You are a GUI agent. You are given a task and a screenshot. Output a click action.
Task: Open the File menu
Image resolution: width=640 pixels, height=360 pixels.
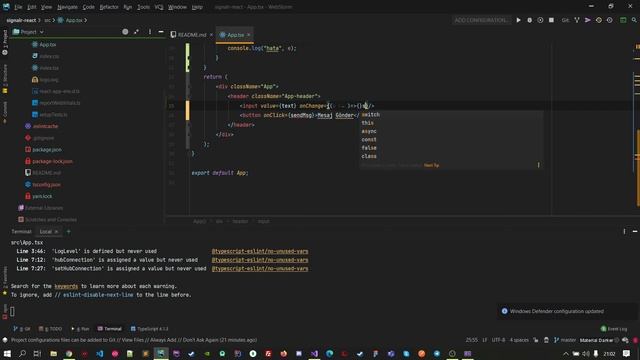(18, 7)
